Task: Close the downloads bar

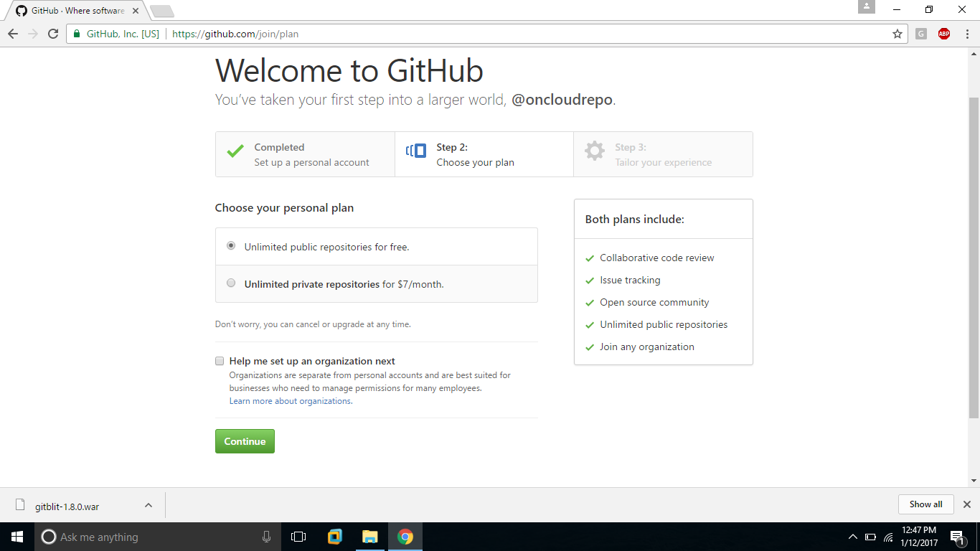Action: (x=966, y=504)
